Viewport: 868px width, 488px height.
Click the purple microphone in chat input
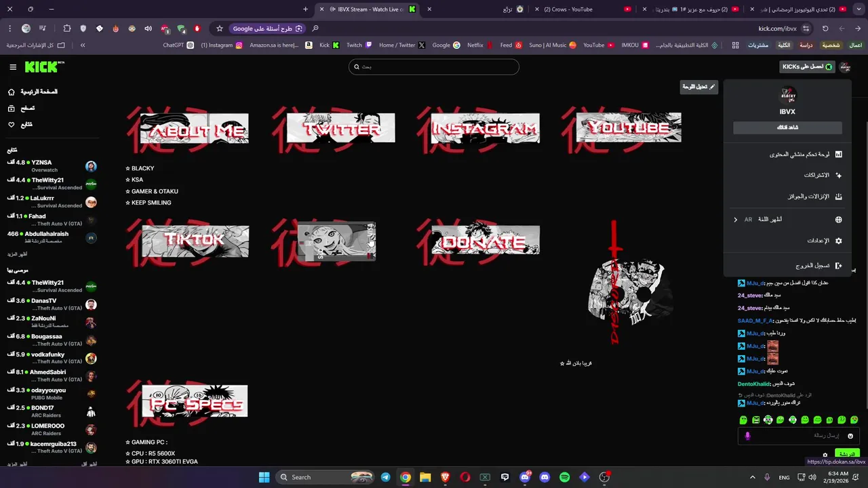pos(747,436)
